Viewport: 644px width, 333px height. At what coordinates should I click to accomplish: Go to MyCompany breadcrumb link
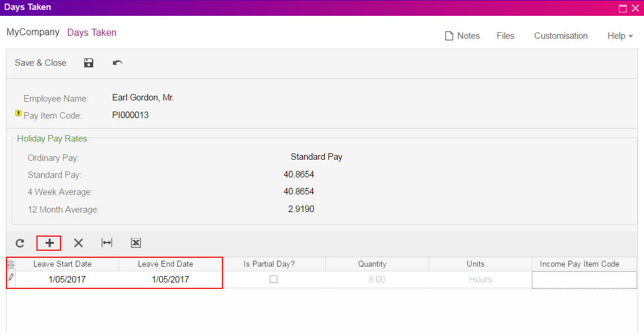pos(33,32)
